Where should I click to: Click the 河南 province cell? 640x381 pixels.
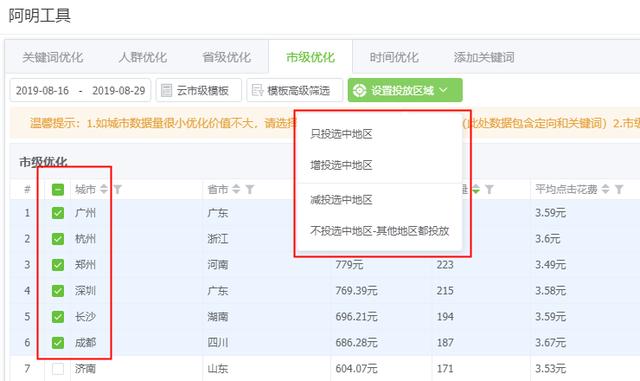pos(218,265)
